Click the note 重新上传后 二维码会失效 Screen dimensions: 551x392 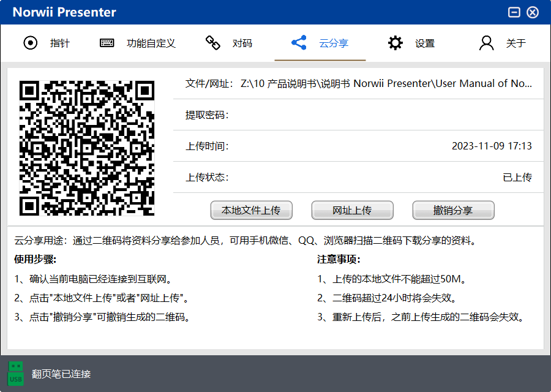421,317
